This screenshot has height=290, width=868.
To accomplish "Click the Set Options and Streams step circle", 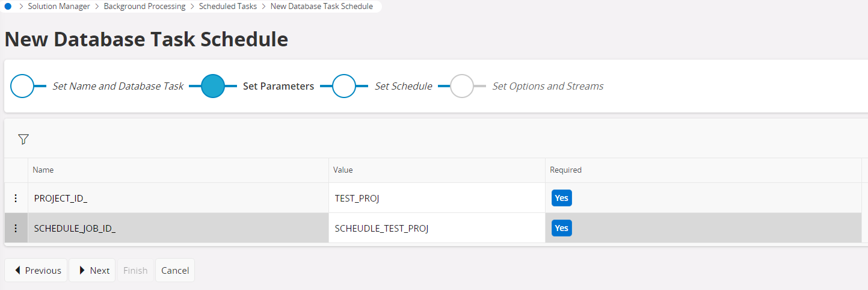I will (462, 86).
